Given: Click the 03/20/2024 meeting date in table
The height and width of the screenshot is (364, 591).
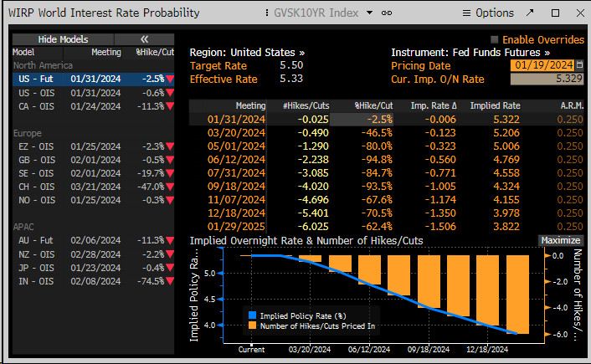Looking at the screenshot, I should point(236,133).
